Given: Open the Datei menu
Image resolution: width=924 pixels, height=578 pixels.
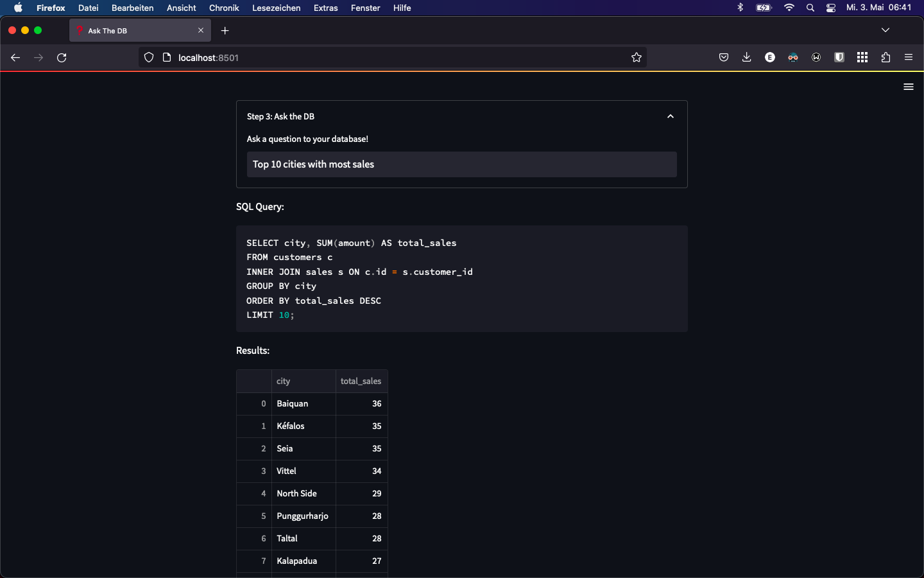Looking at the screenshot, I should point(89,8).
